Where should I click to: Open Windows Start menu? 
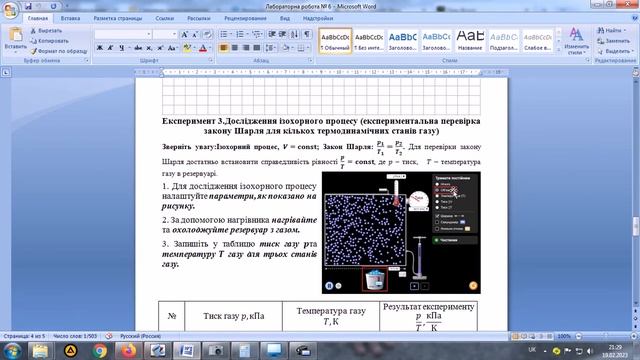(12, 351)
